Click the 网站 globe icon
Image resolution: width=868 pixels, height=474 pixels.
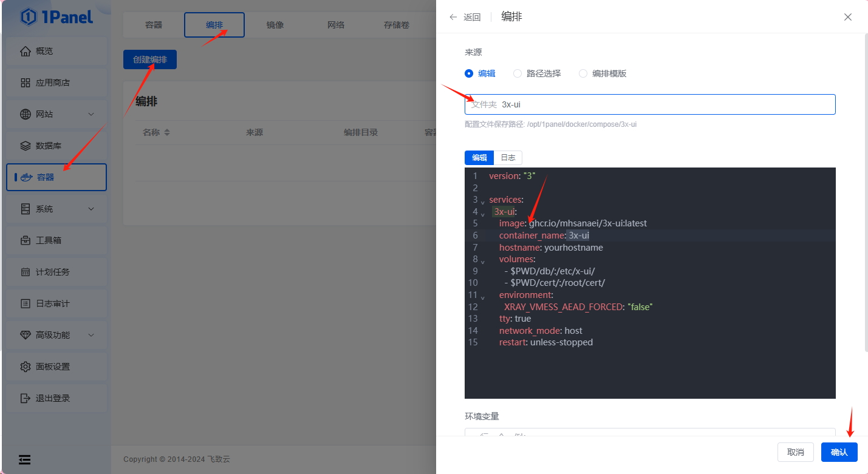[x=25, y=114]
